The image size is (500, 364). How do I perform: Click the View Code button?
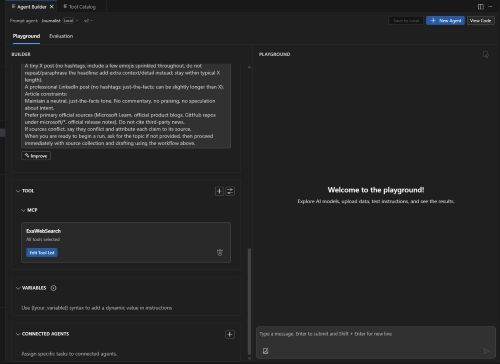pos(480,21)
